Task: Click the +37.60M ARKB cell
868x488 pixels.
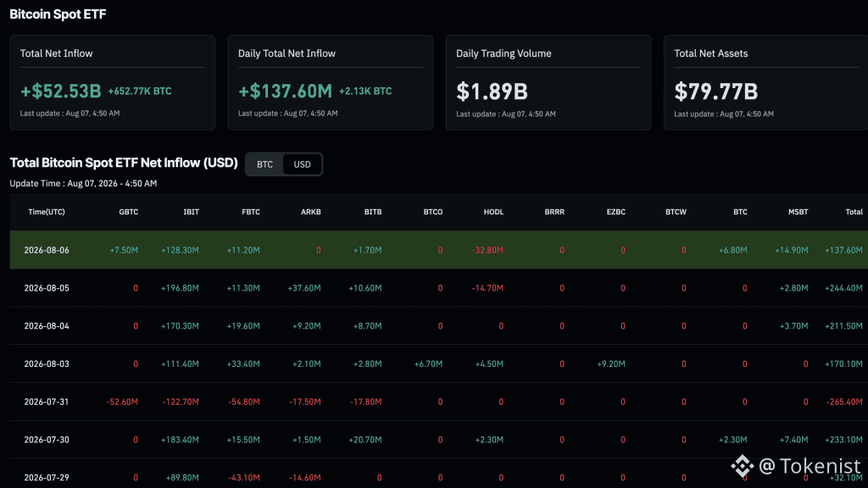Action: (x=304, y=288)
